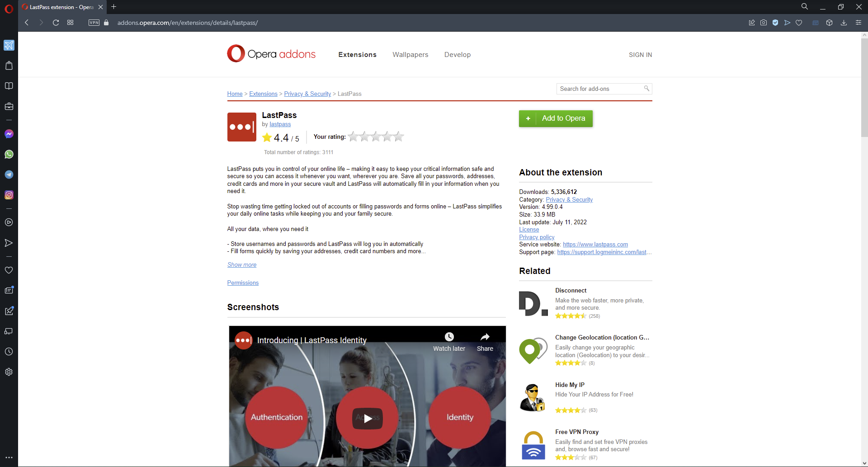Open History clock icon in sidebar
Image resolution: width=868 pixels, height=467 pixels.
[x=9, y=351]
